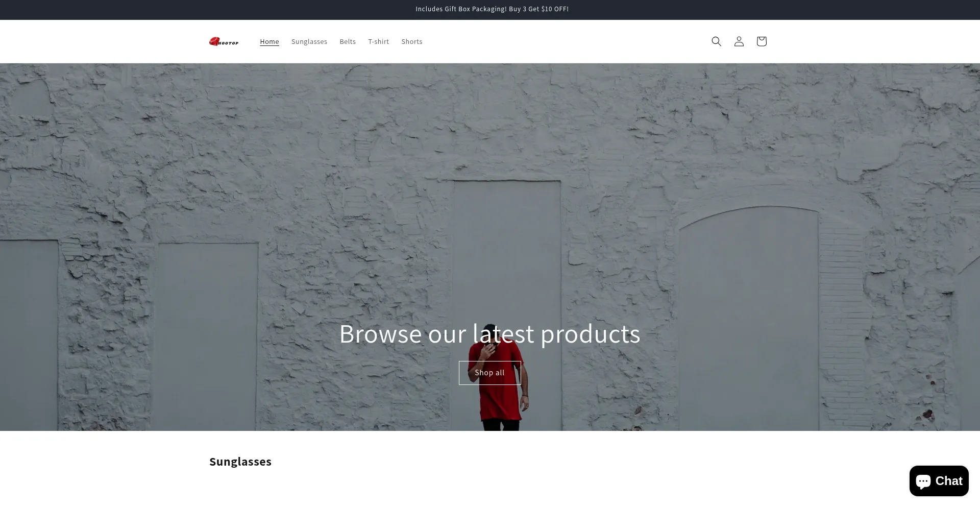Select Belts in the top navigation
The width and height of the screenshot is (980, 507).
(347, 41)
